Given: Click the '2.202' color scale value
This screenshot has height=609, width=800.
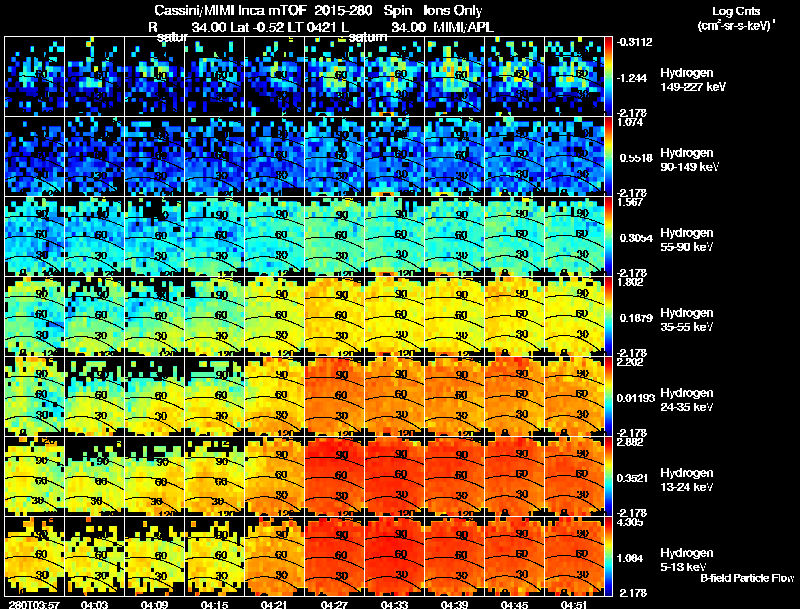Looking at the screenshot, I should 630,362.
